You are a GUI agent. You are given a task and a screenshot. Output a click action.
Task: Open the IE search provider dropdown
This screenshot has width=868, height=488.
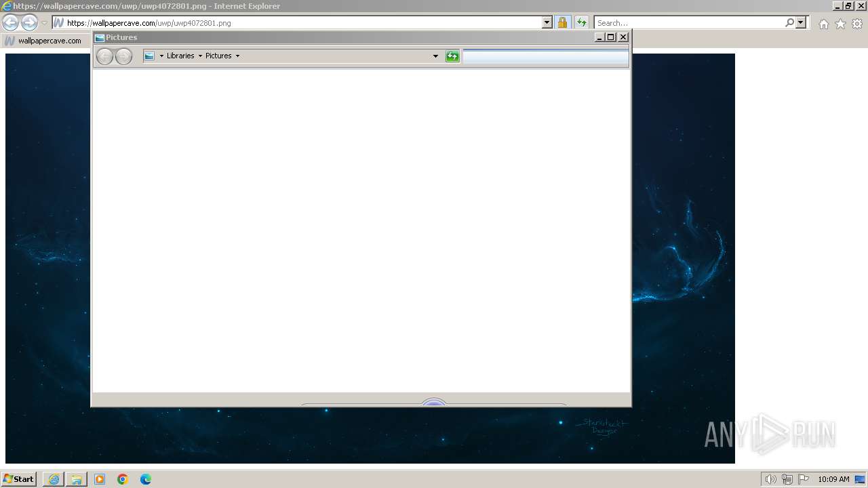(x=801, y=22)
